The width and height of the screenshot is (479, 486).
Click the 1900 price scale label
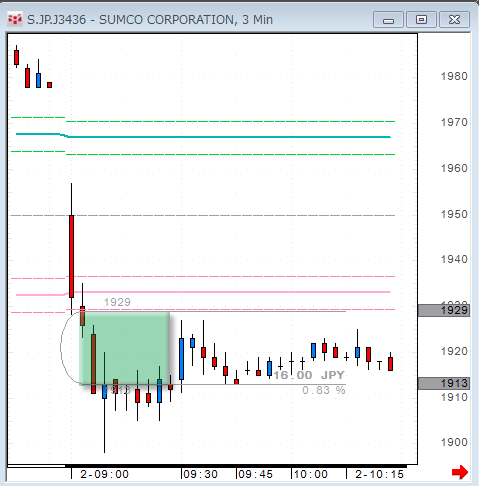[454, 442]
